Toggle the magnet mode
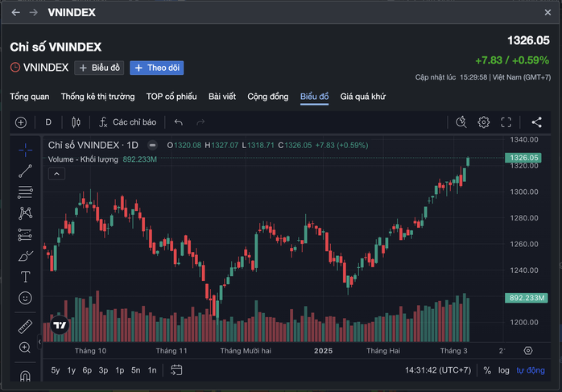 (25, 376)
